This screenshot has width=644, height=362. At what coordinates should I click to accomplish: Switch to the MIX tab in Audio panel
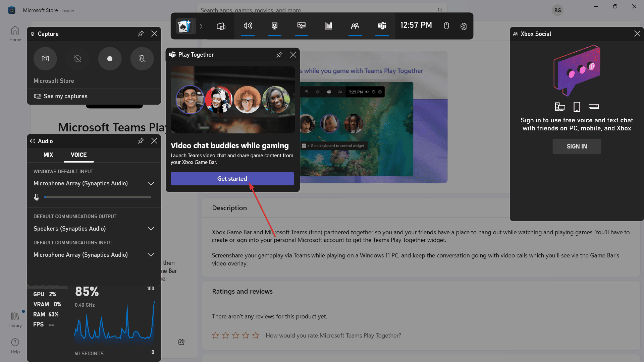click(x=48, y=155)
